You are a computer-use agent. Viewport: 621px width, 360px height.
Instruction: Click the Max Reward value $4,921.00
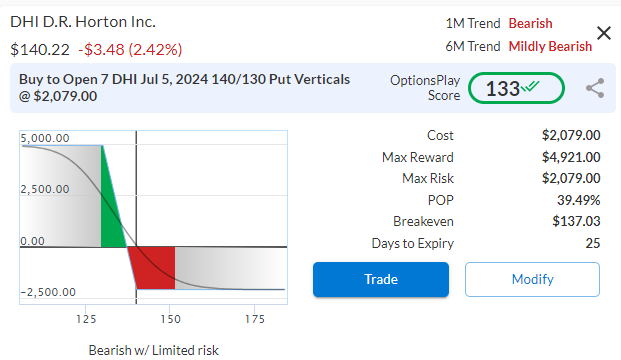point(571,157)
